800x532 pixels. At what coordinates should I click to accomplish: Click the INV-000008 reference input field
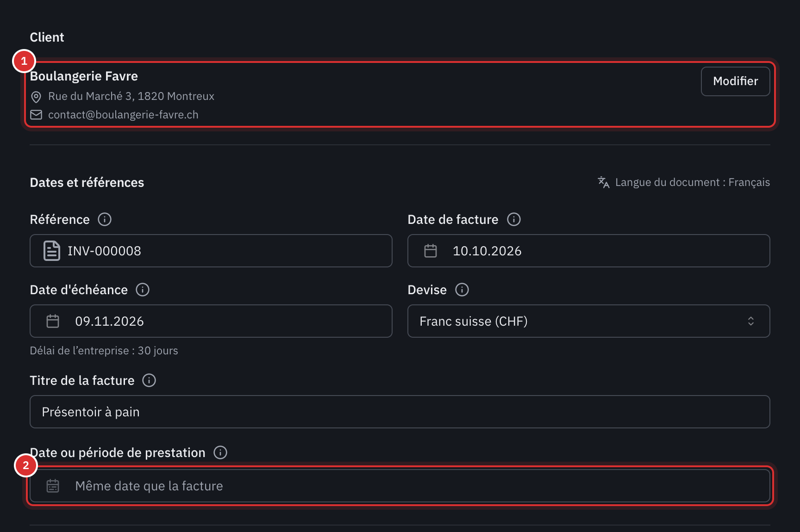[211, 251]
